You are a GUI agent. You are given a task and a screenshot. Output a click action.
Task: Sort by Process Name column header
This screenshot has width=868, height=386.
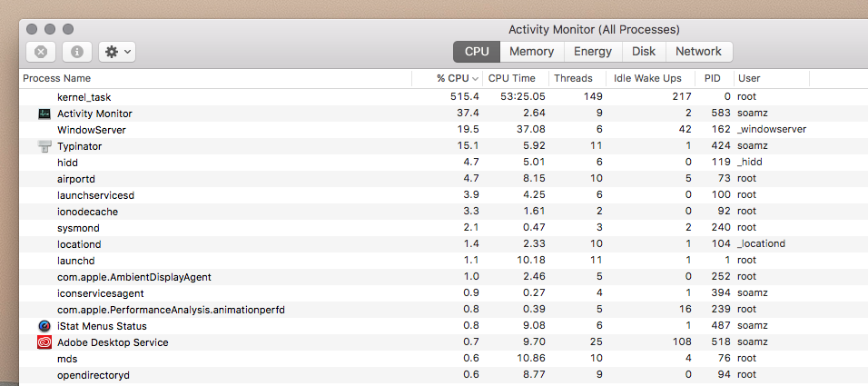tap(215, 78)
